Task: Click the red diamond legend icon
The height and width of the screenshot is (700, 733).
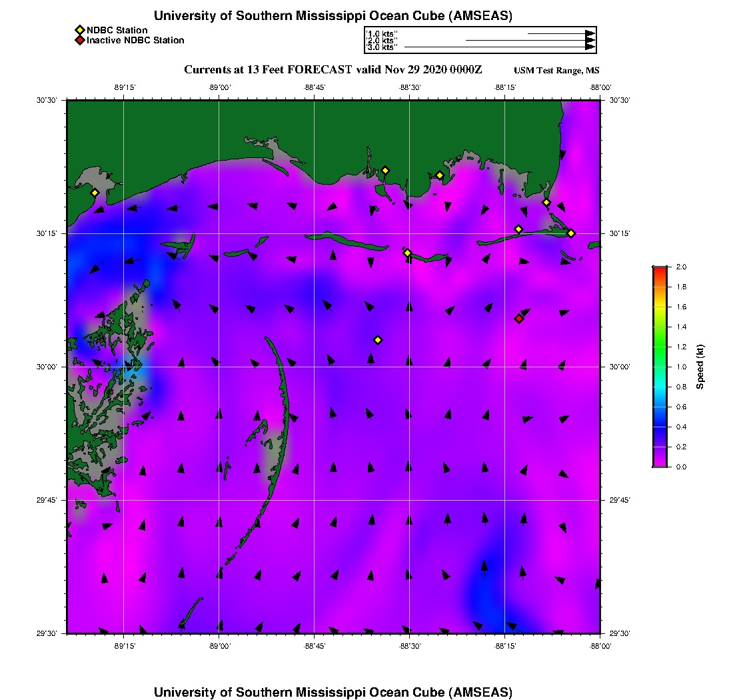Action: [79, 40]
